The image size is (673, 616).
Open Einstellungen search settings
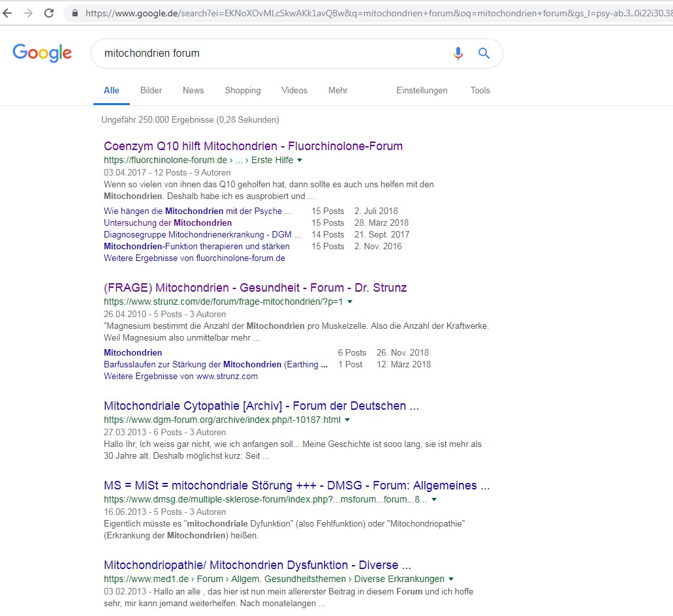422,91
